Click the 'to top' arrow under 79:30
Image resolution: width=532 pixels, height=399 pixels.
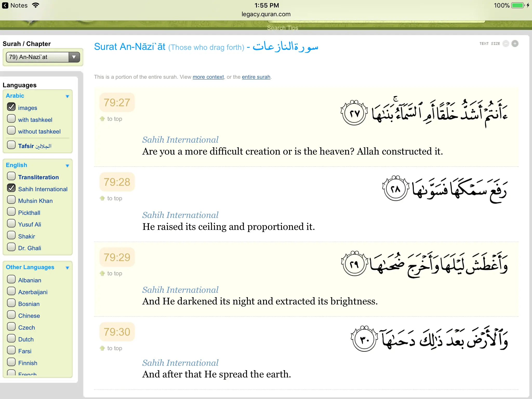pos(102,348)
